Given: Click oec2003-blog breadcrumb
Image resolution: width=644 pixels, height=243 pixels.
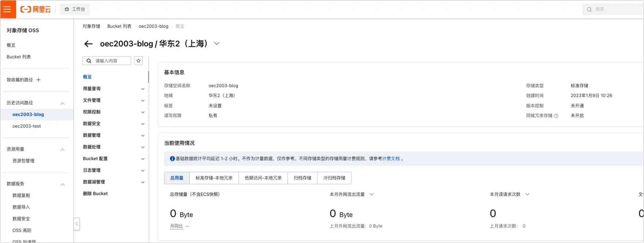Looking at the screenshot, I should pyautogui.click(x=153, y=26).
